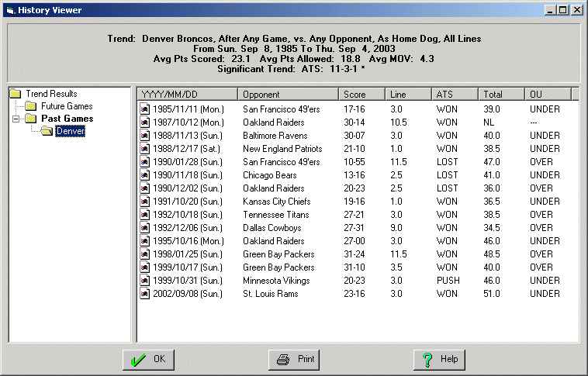
Task: Click the game icon for 1999/10/17 row
Action: pyautogui.click(x=145, y=267)
